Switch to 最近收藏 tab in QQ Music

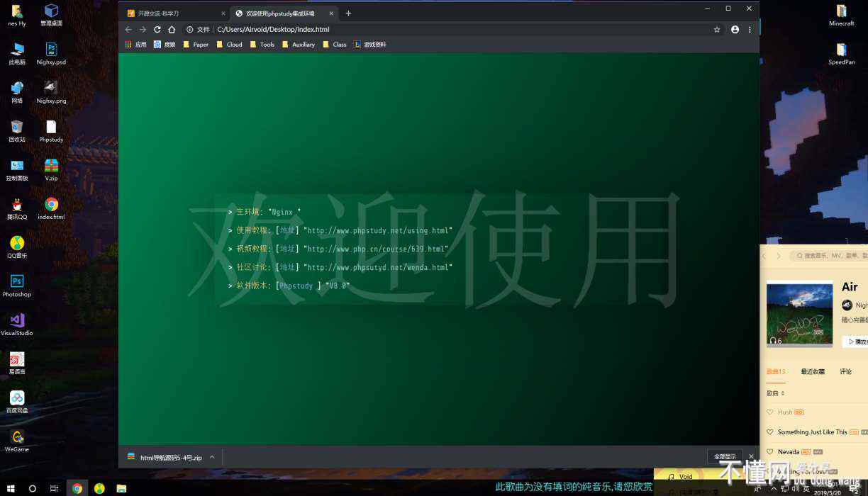click(813, 371)
